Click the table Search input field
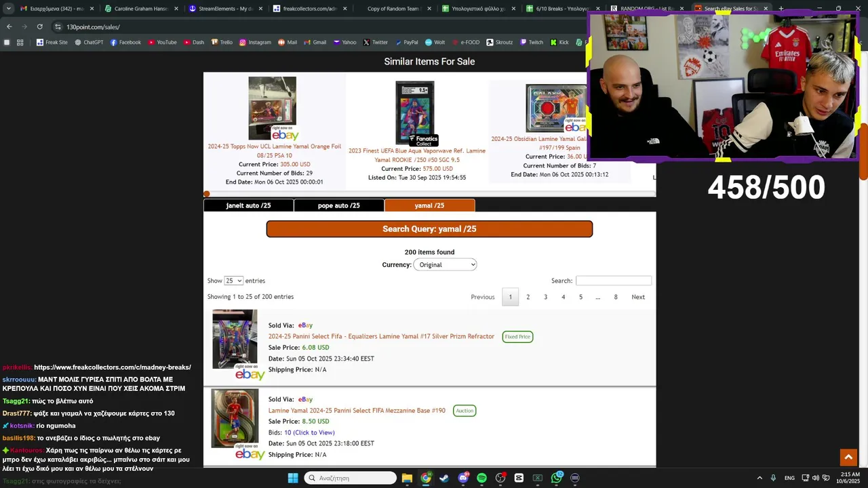Viewport: 868px width, 488px height. click(x=614, y=281)
